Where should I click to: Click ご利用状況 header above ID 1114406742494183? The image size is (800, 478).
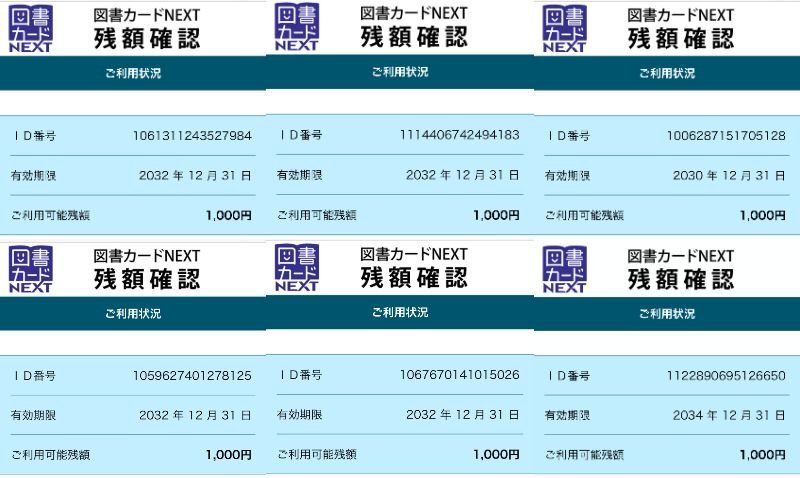400,72
